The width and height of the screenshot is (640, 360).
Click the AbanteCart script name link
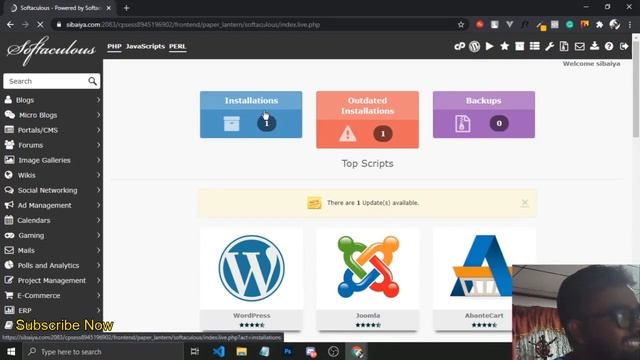tap(484, 316)
